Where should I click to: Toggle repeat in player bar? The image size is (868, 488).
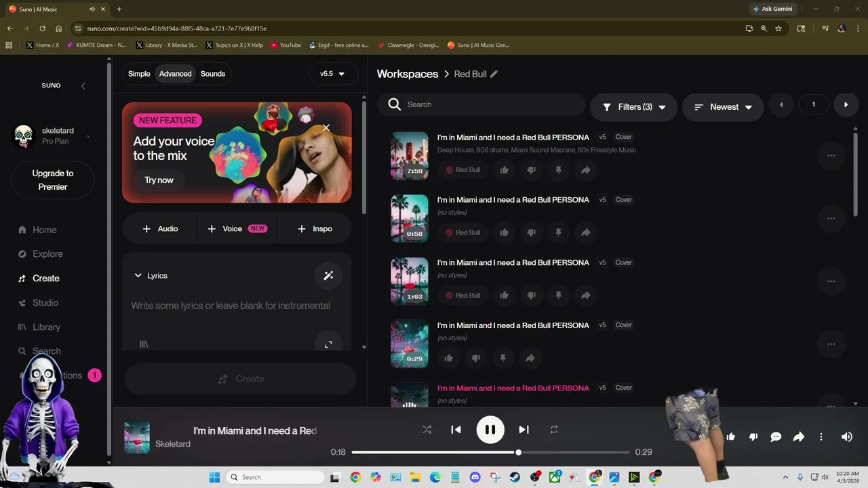point(554,430)
